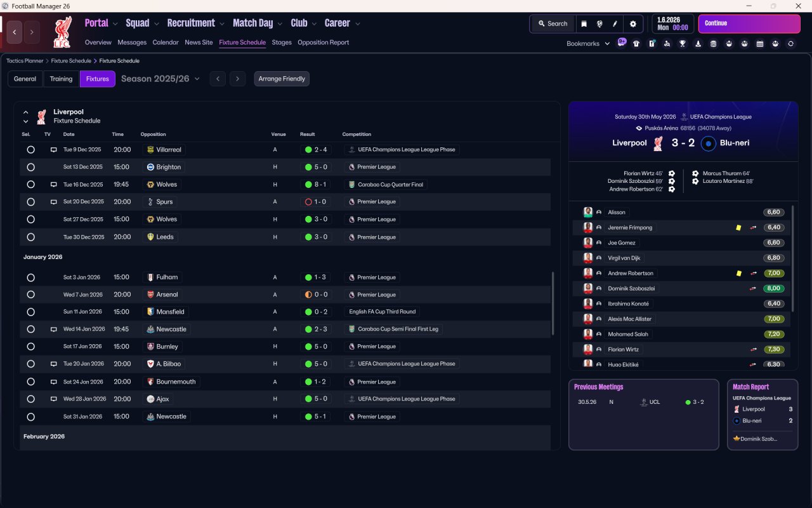The image size is (812, 508).
Task: Click the 1.6.2026 Mon date box
Action: click(672, 23)
